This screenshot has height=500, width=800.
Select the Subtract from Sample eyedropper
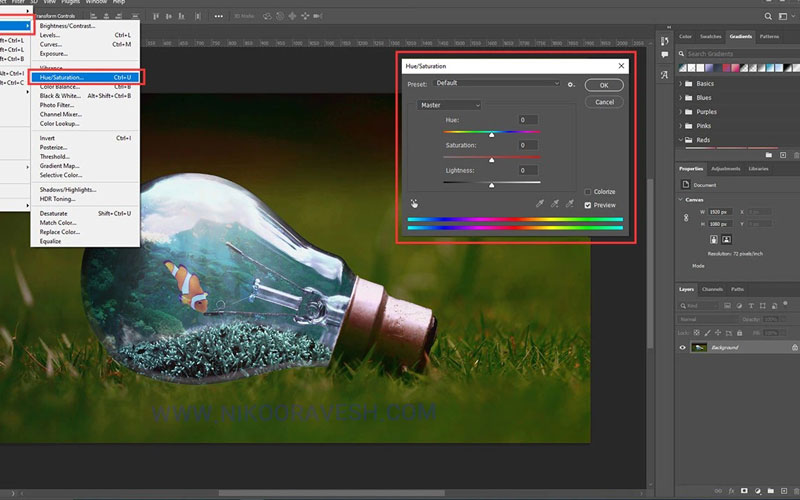click(x=570, y=204)
